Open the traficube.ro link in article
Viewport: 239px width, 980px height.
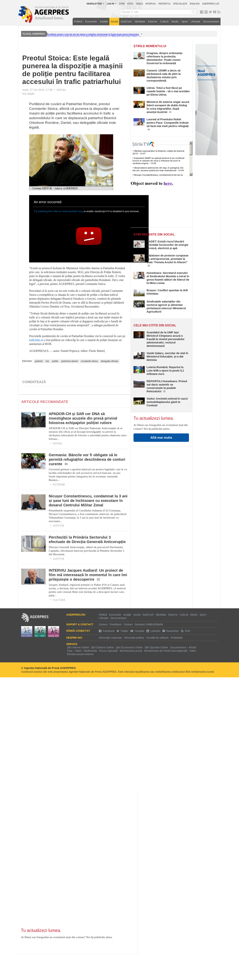[x=36, y=340]
